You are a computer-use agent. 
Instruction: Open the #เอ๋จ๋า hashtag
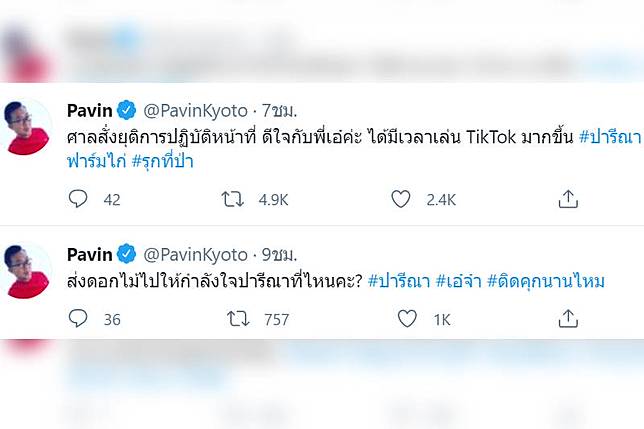458,282
